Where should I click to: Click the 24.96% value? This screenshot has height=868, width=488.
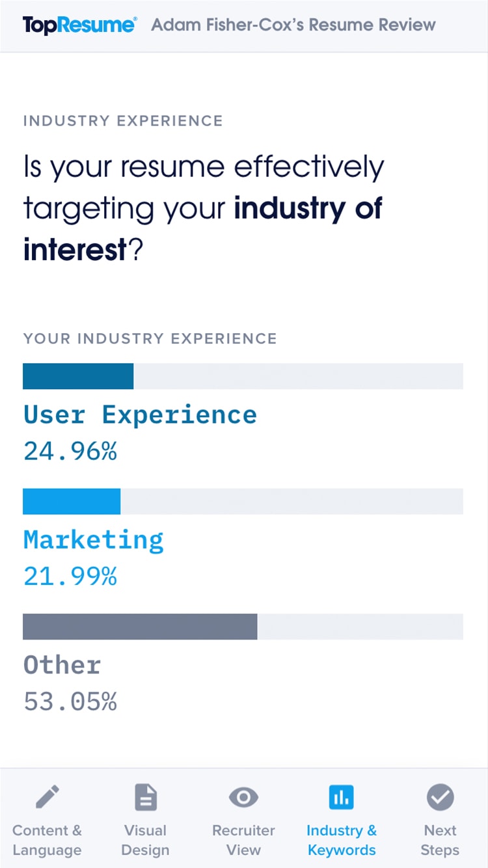[x=70, y=450]
